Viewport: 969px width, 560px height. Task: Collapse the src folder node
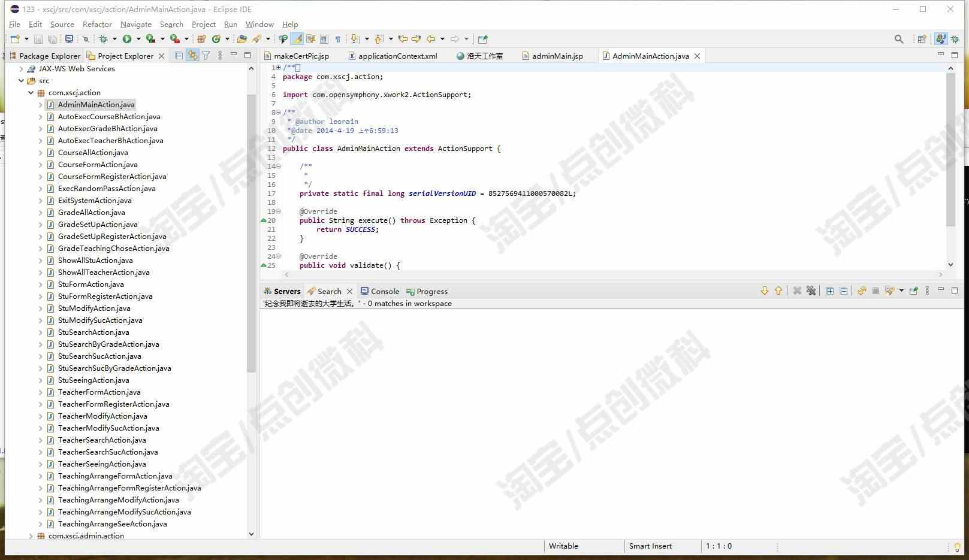pos(21,81)
